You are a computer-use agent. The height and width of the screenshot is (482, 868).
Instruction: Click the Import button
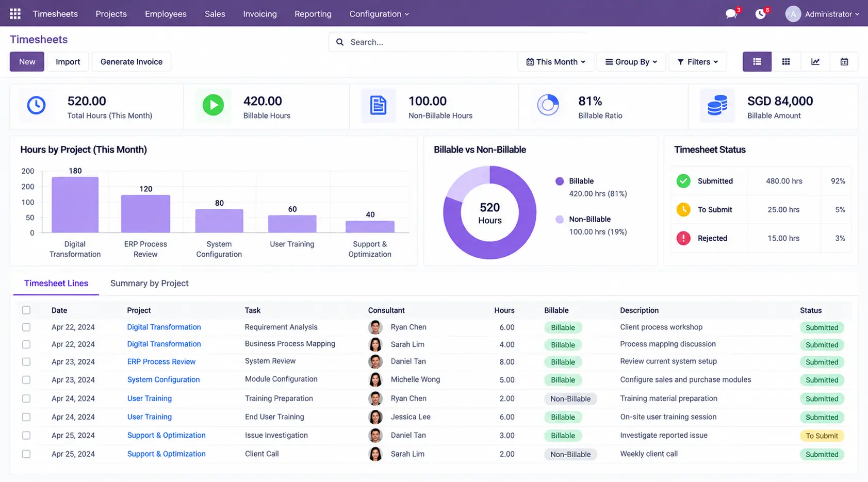[x=68, y=62]
